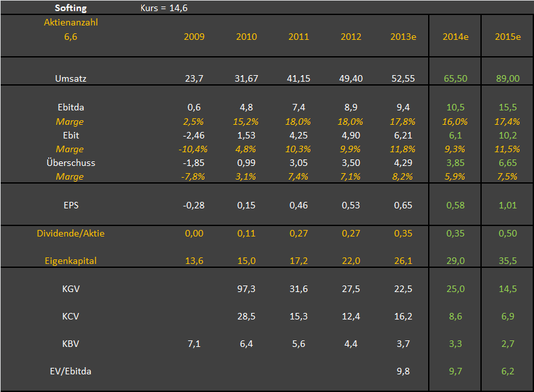The width and height of the screenshot is (534, 392).
Task: Select the Kurs = 14,6 cell
Action: (x=165, y=8)
